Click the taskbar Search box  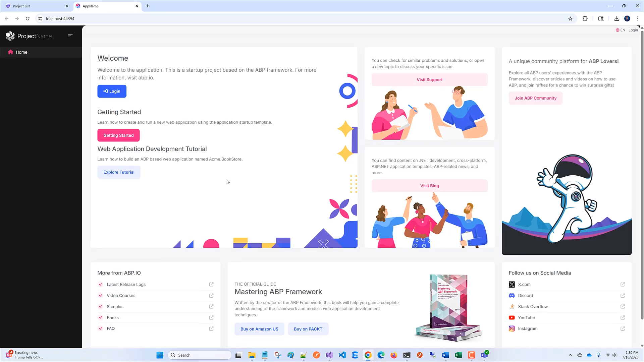[x=200, y=355]
